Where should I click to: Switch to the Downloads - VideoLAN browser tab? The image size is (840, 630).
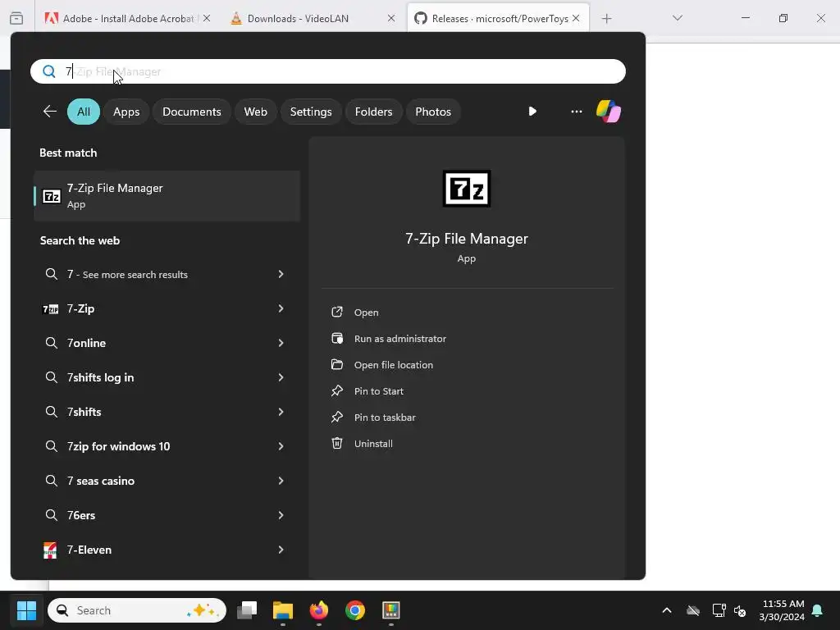pyautogui.click(x=313, y=18)
